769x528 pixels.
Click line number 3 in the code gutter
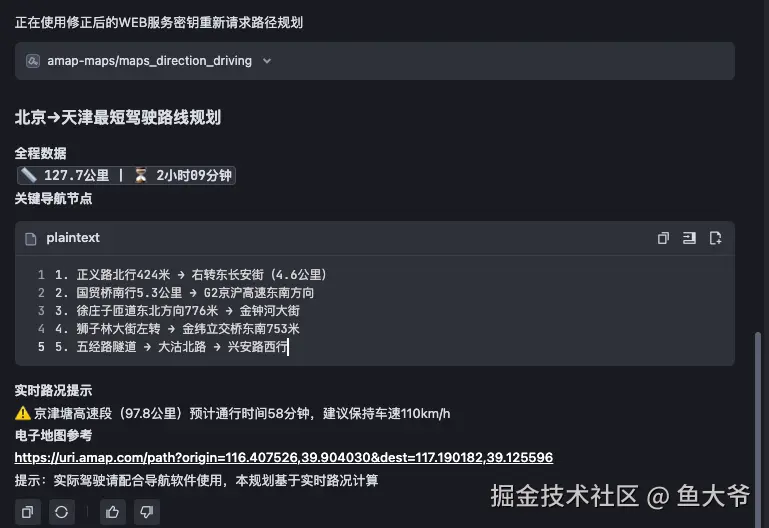[x=41, y=311]
